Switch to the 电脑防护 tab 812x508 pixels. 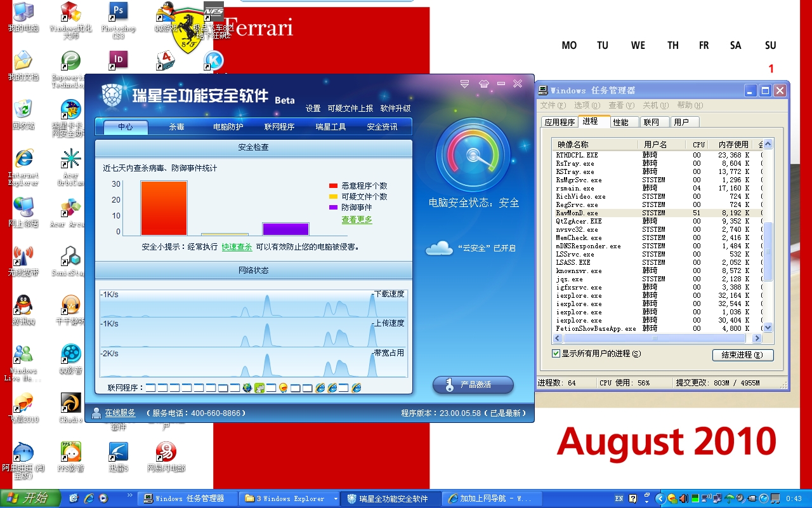[x=228, y=127]
